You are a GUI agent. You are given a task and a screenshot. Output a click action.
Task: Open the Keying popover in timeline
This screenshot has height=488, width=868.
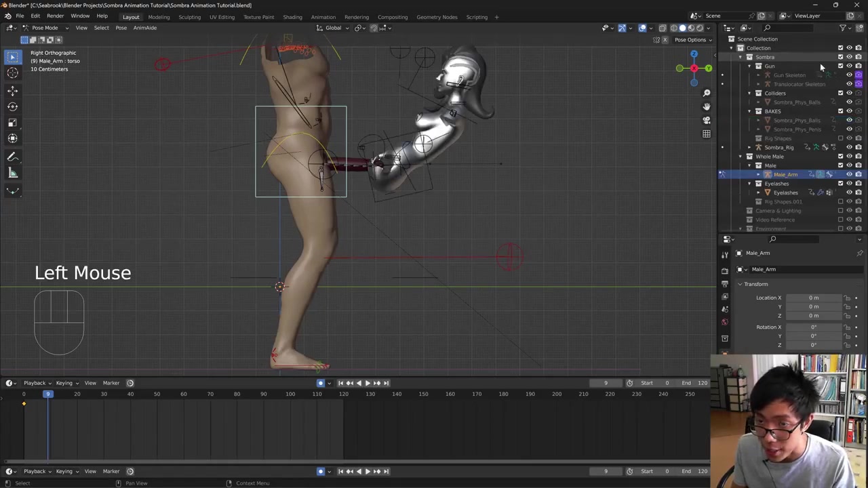[66, 383]
